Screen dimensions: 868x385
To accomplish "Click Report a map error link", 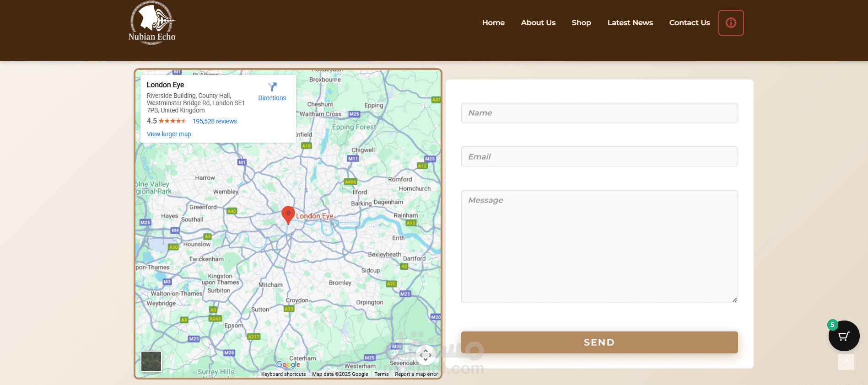I will pos(416,374).
